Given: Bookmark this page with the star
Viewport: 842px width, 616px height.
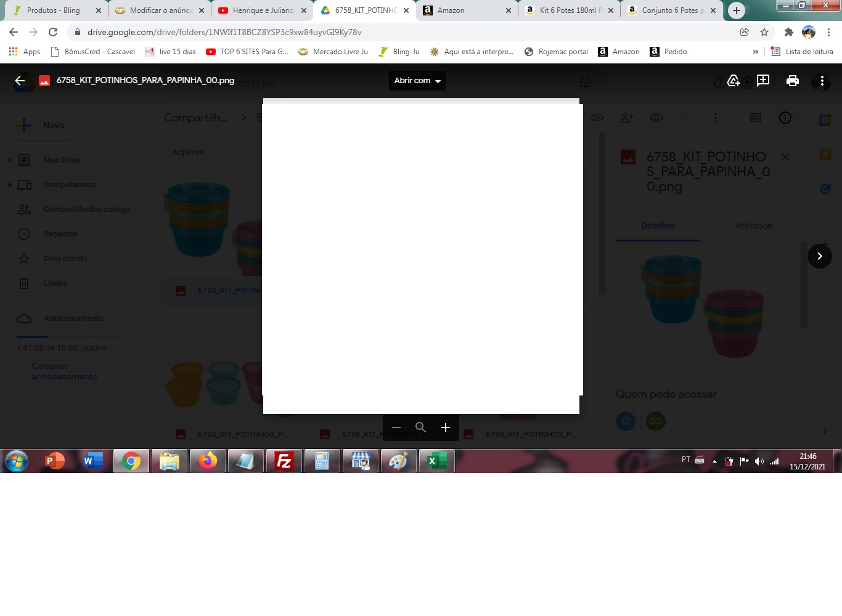Looking at the screenshot, I should (x=764, y=32).
